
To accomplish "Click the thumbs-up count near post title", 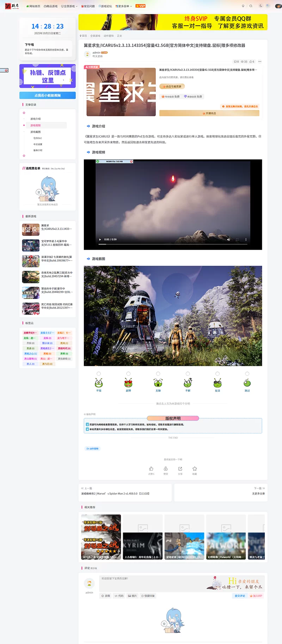I will tap(252, 62).
